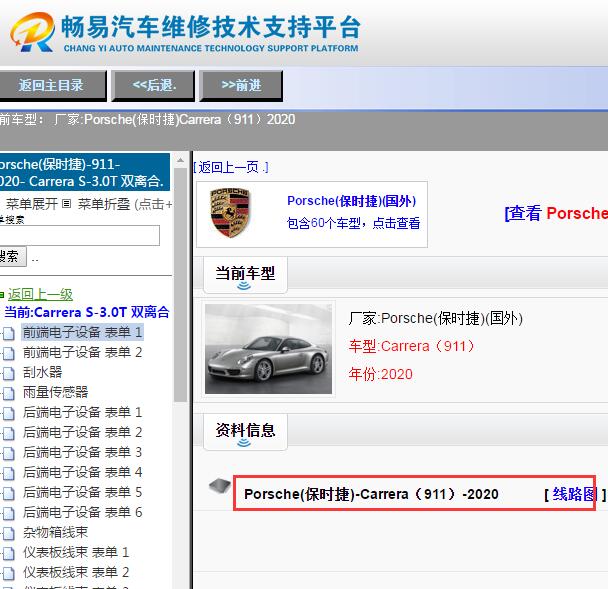Click the sidebar menu search input field
The image size is (608, 589).
click(79, 235)
